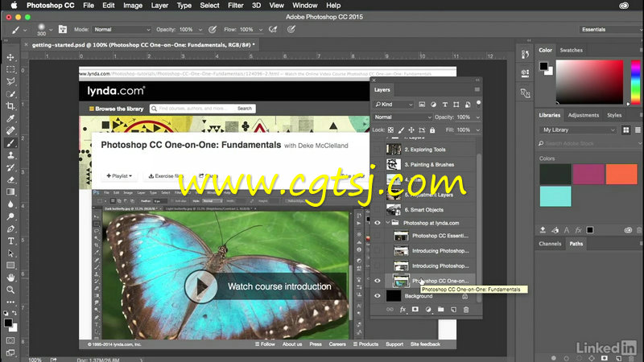Select the Polygonal Lasso tool
This screenshot has height=362, width=644.
[x=10, y=81]
